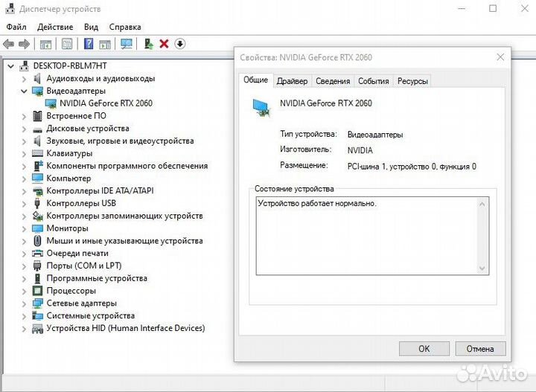Click the Сетевые адаптеры icon
536x392 pixels.
point(37,303)
